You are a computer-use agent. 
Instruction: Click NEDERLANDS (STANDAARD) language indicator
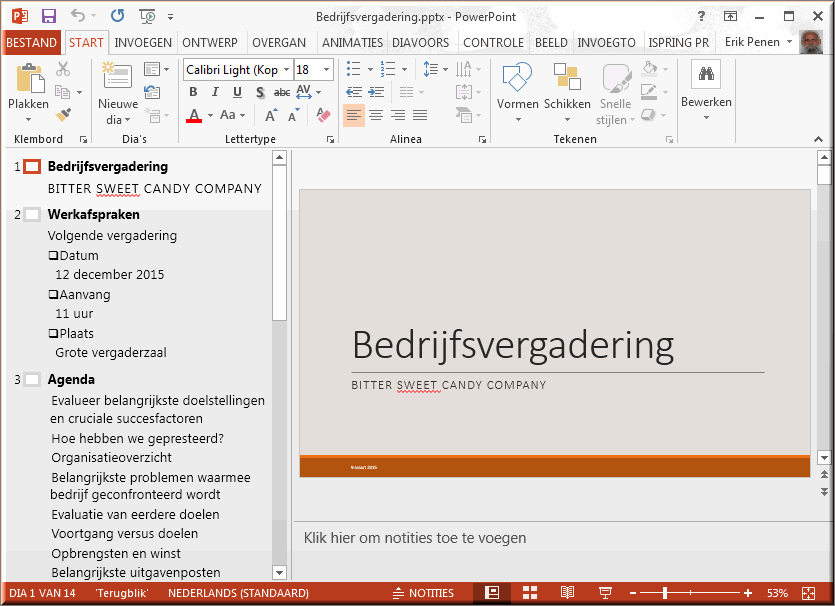point(238,593)
